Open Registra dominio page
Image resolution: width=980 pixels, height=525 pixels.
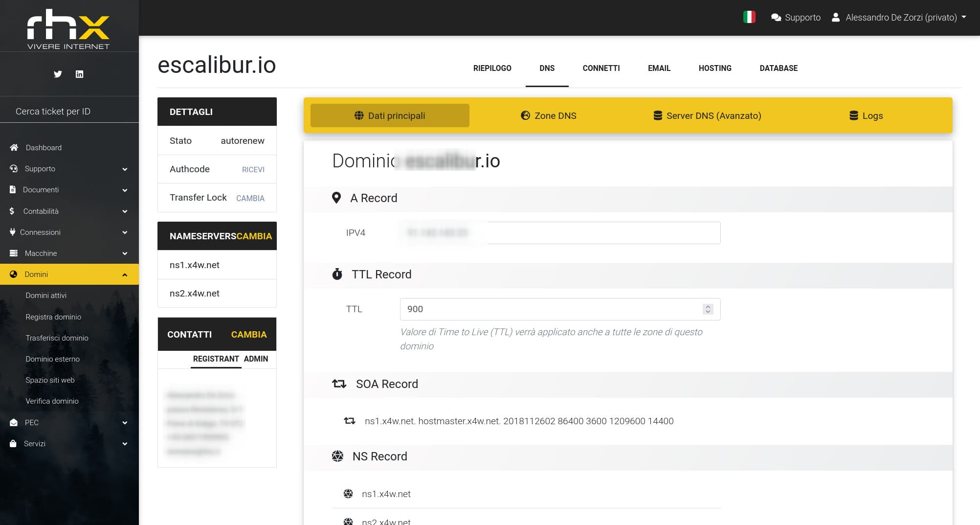53,317
